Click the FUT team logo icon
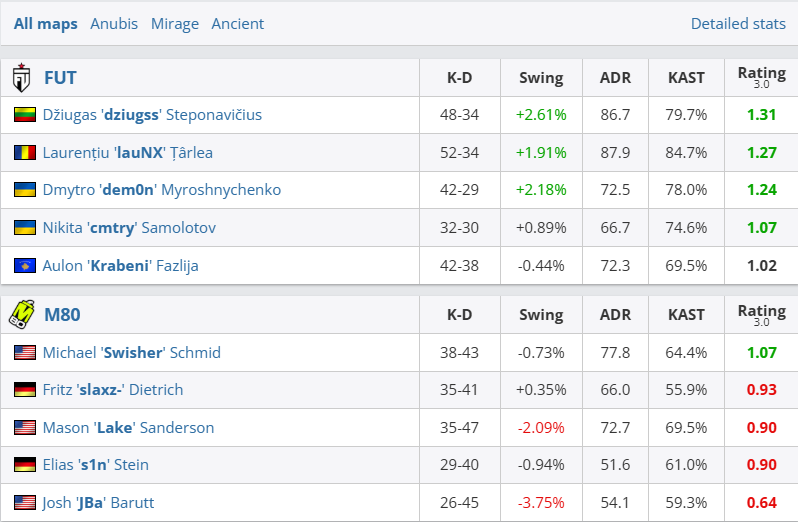 (x=22, y=77)
